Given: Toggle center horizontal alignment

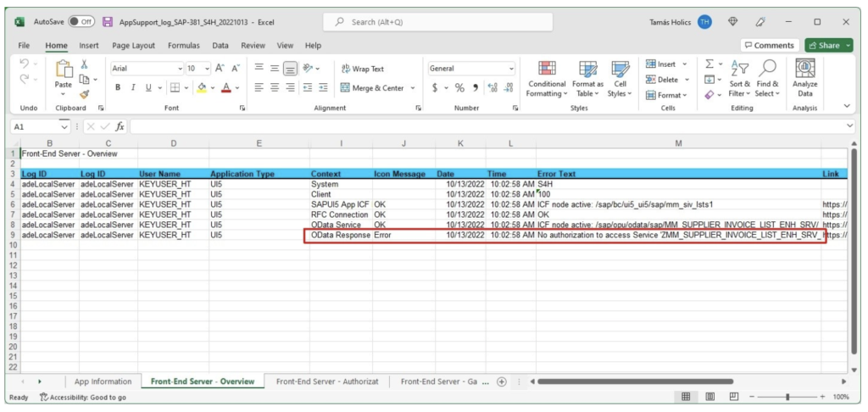Looking at the screenshot, I should (x=275, y=87).
